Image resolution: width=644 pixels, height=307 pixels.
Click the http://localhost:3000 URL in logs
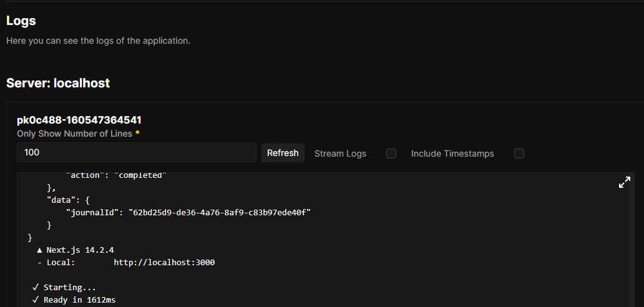click(164, 263)
